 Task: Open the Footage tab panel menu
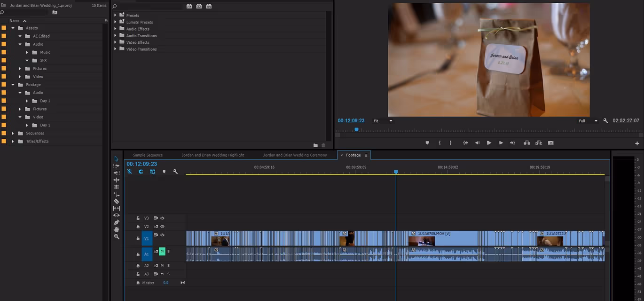coord(366,155)
